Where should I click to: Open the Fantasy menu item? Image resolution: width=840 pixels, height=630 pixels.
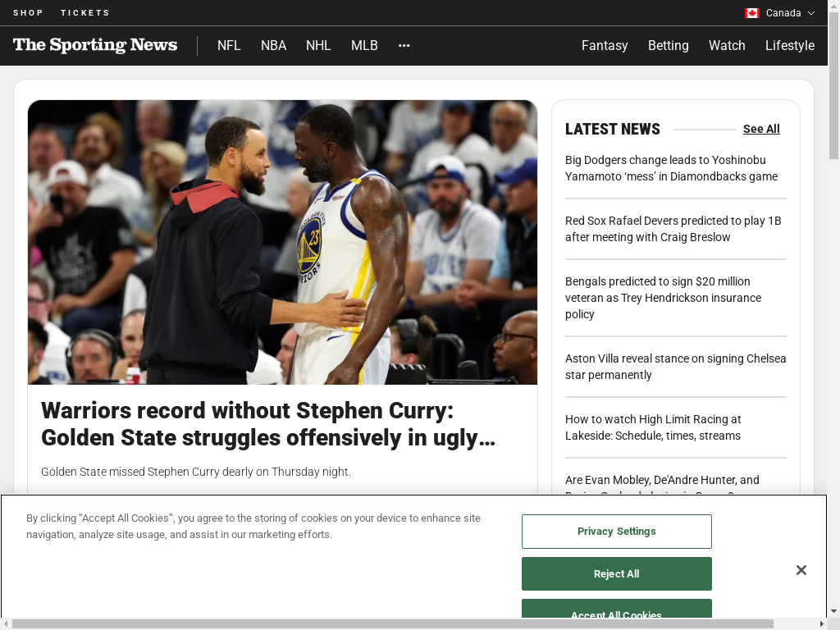605,46
